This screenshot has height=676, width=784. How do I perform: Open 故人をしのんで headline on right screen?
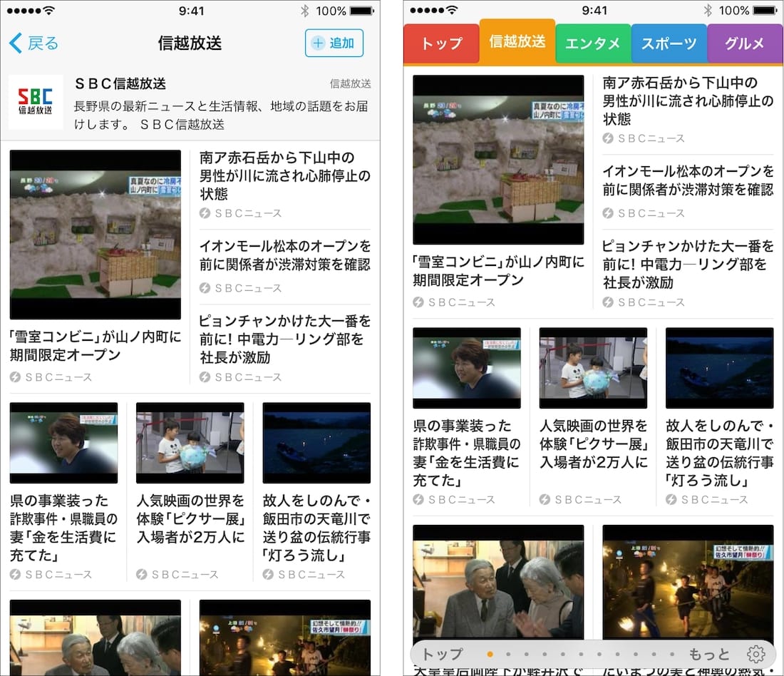click(720, 453)
